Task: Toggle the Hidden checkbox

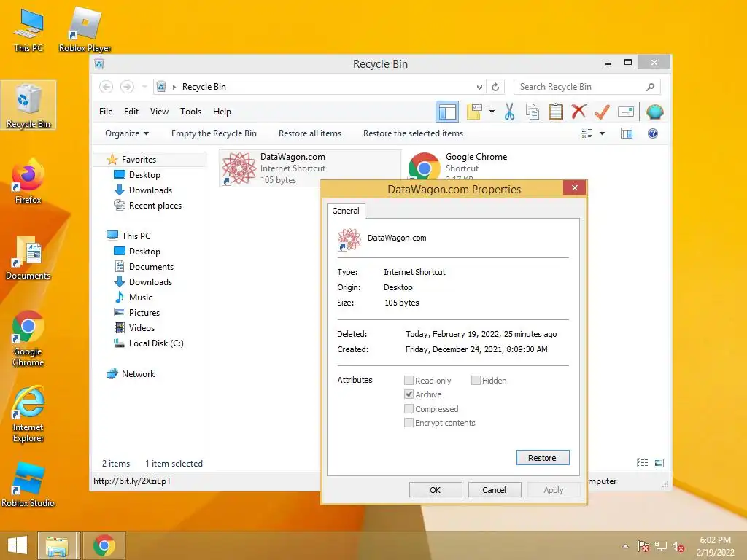Action: pos(476,380)
